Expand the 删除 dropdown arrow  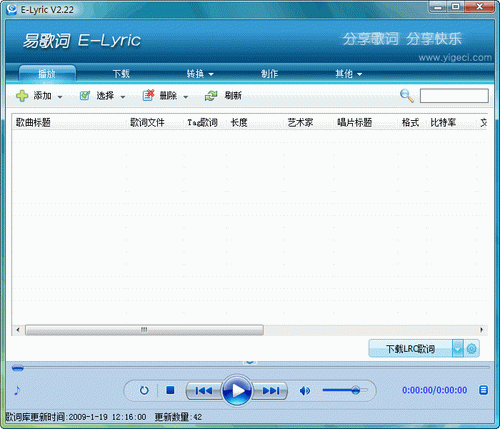[x=186, y=97]
